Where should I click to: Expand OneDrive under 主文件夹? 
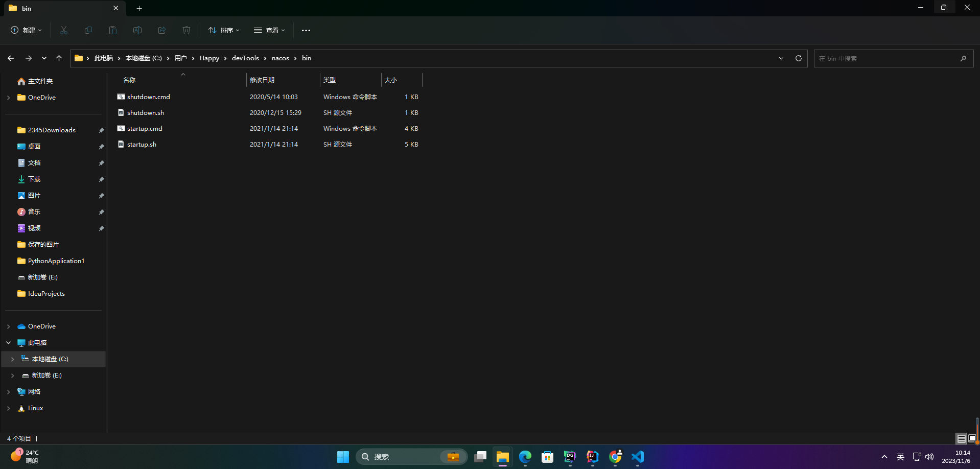click(8, 98)
